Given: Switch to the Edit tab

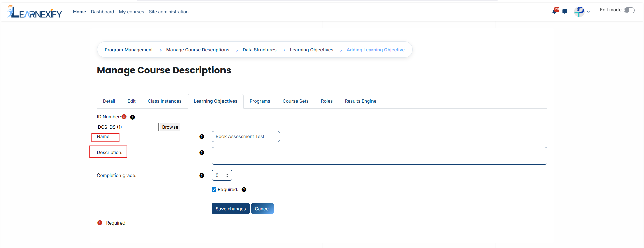Looking at the screenshot, I should pyautogui.click(x=131, y=101).
